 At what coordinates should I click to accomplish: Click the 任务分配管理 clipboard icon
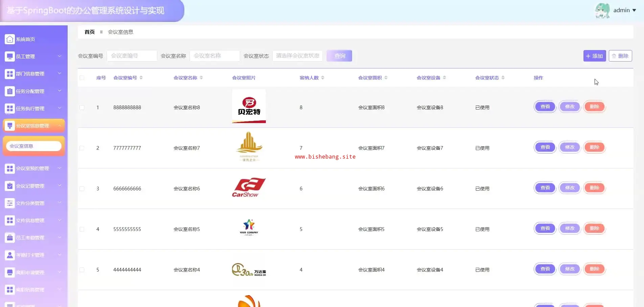pos(10,91)
